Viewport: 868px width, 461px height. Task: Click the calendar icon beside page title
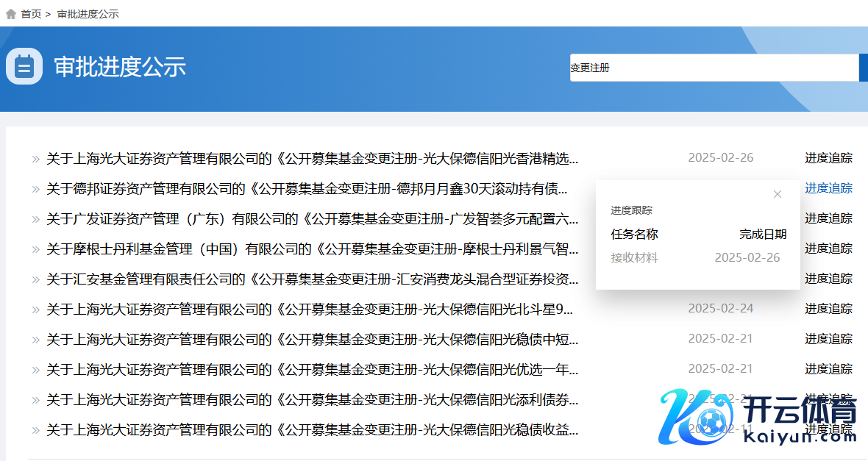click(24, 66)
